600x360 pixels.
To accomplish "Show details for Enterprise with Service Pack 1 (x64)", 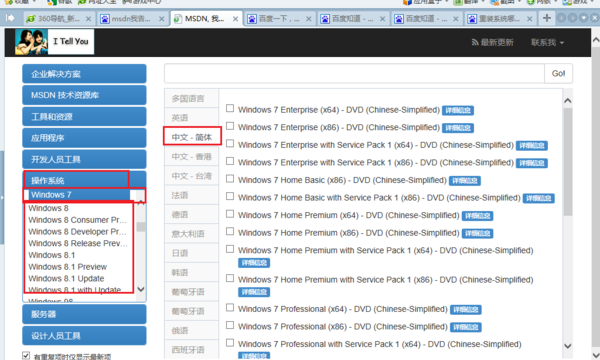I will [532, 146].
